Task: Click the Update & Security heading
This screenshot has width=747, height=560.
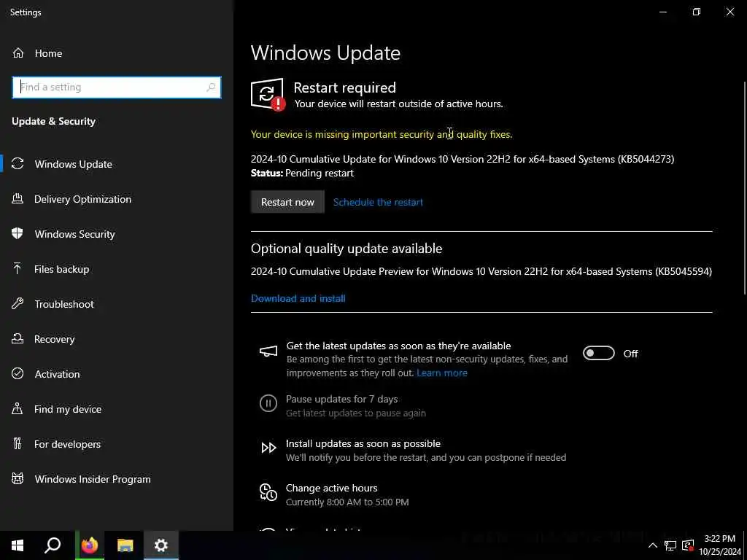Action: click(53, 122)
